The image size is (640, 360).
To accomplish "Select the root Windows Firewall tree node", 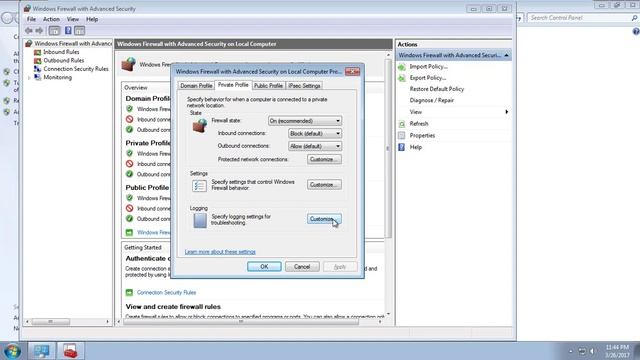I will 73,43.
